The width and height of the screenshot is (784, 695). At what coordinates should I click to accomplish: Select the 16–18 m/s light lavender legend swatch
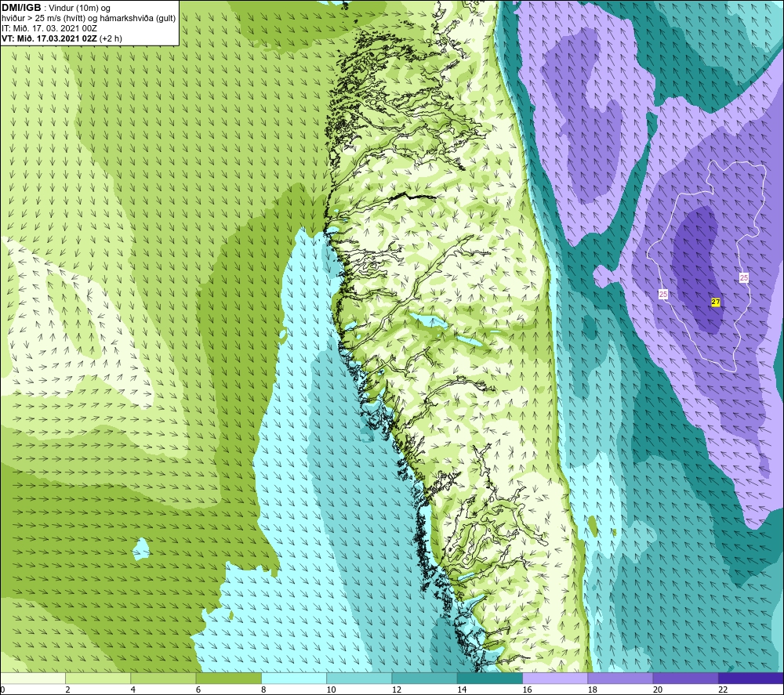(x=555, y=678)
